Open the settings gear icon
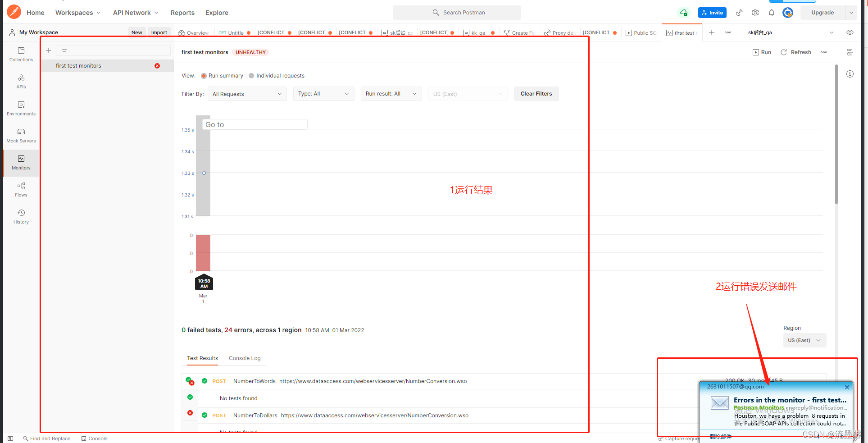868x443 pixels. click(x=755, y=13)
